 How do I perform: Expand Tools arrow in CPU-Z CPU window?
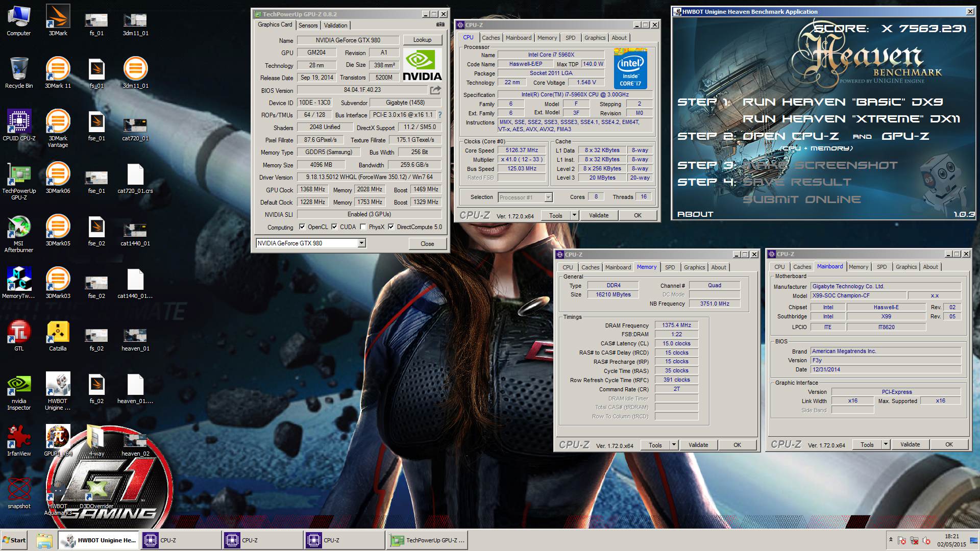(574, 215)
